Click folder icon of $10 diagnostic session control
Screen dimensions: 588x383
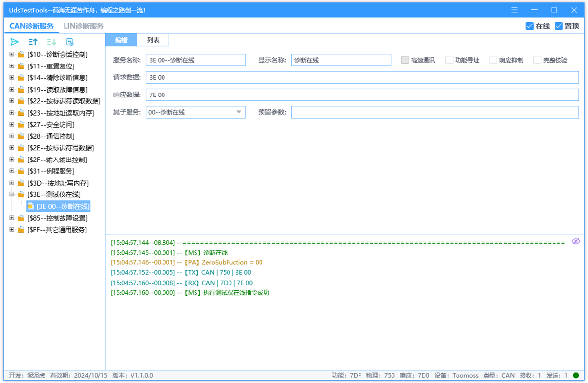click(x=21, y=54)
